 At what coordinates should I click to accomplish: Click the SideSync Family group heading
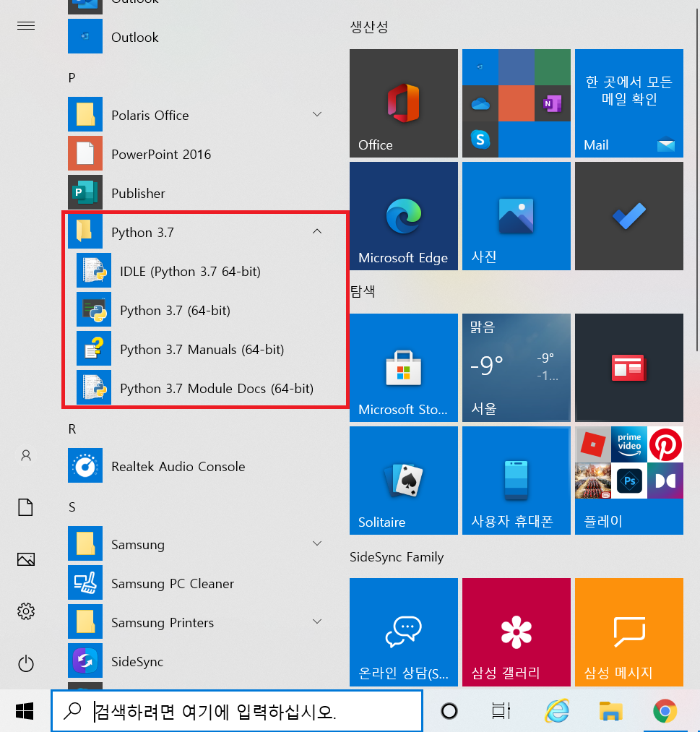tap(397, 557)
